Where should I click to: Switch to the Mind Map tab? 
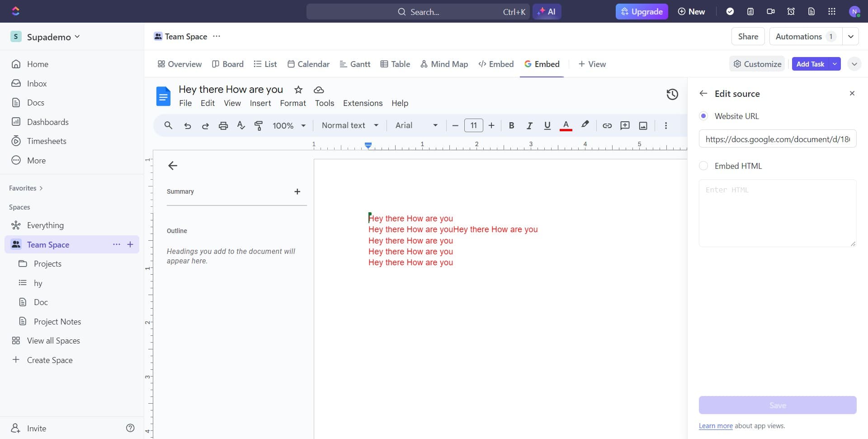pos(444,64)
